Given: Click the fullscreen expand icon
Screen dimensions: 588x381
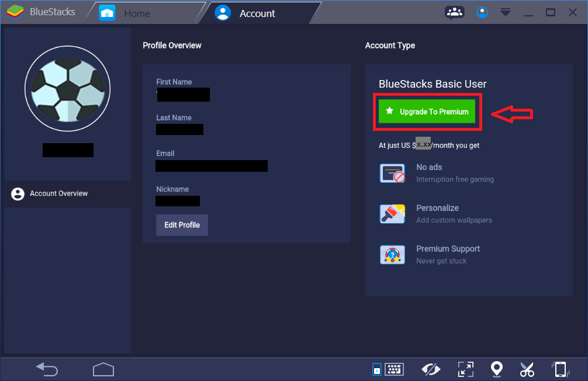Looking at the screenshot, I should [x=466, y=369].
